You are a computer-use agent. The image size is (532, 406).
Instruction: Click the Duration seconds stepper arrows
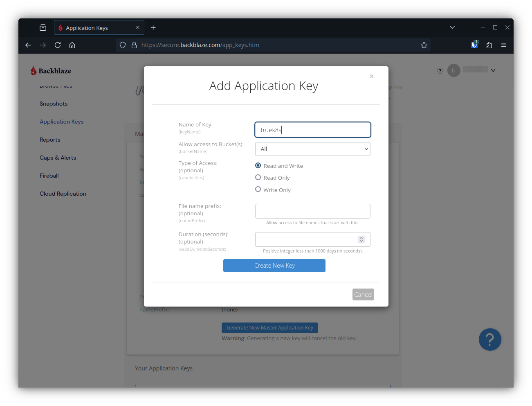361,239
